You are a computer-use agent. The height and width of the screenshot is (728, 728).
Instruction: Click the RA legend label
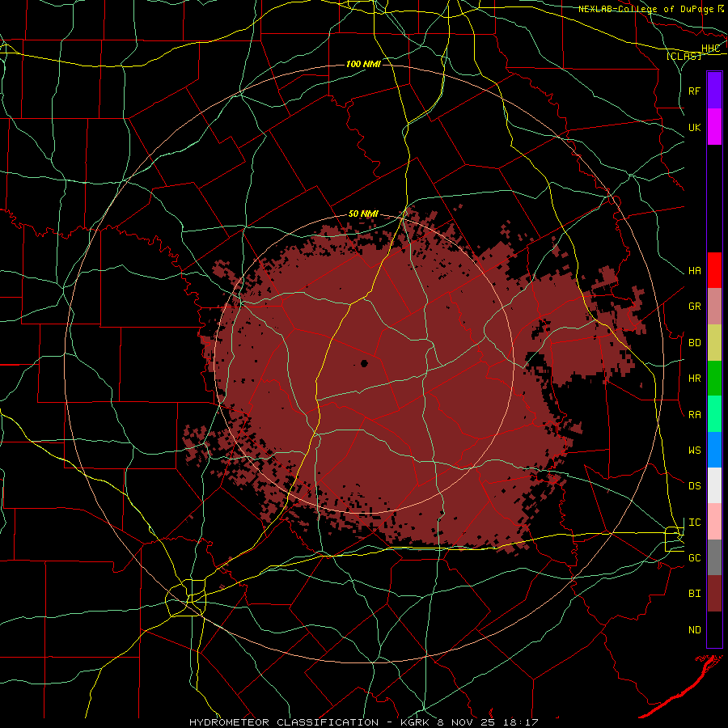694,415
